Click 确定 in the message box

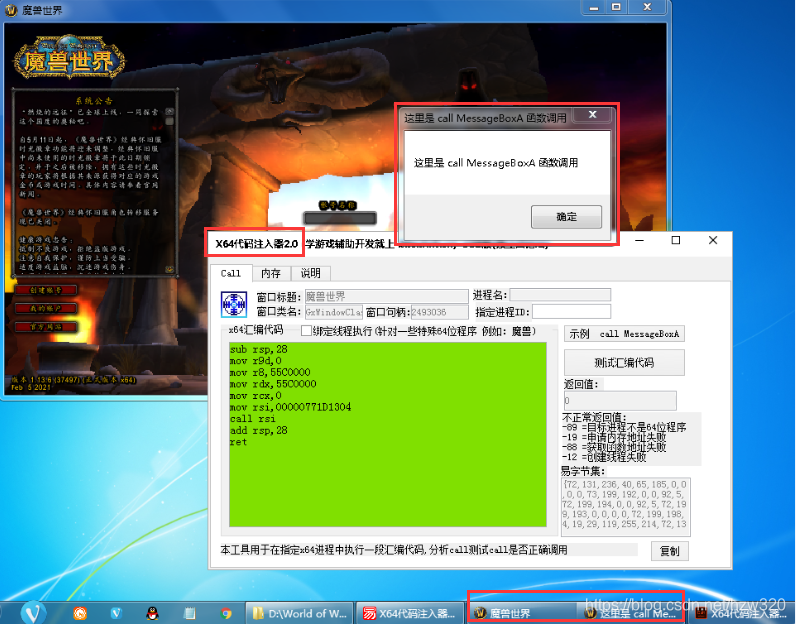pyautogui.click(x=566, y=217)
